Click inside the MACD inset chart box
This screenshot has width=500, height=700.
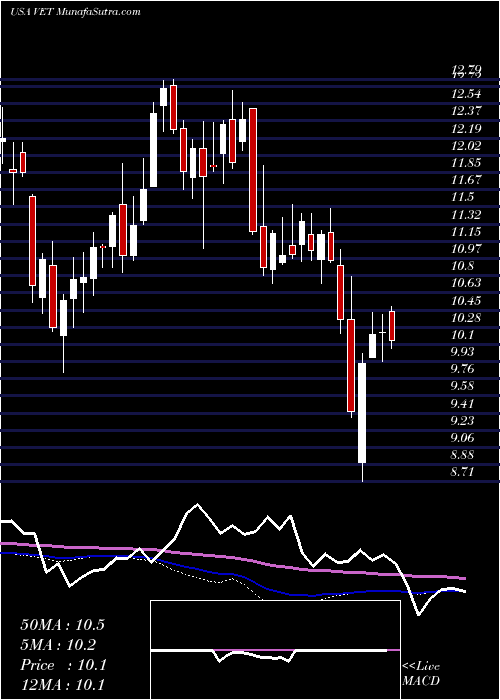[275, 650]
